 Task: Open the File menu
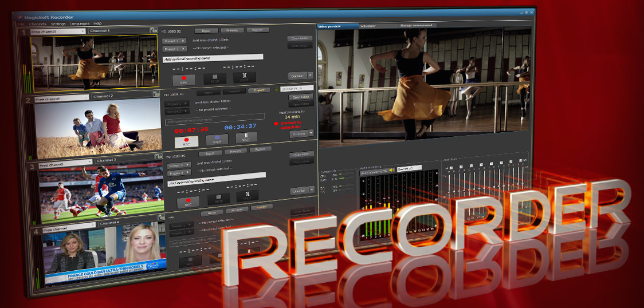click(x=21, y=24)
